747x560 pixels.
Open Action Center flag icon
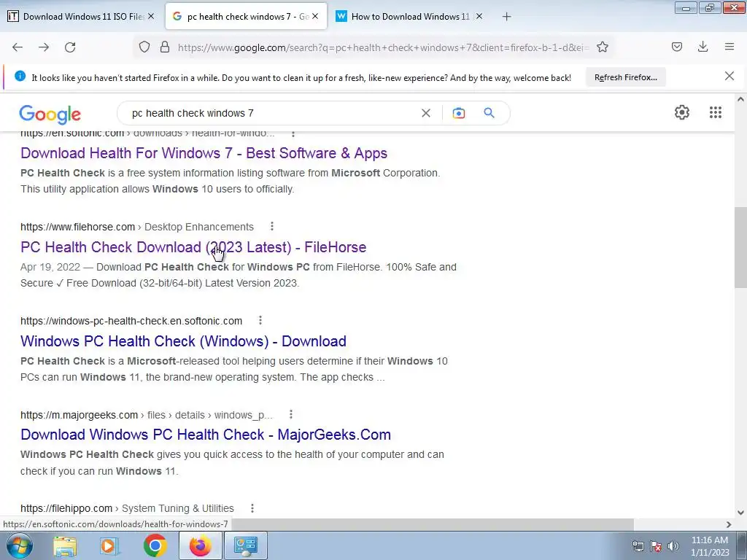pyautogui.click(x=656, y=546)
